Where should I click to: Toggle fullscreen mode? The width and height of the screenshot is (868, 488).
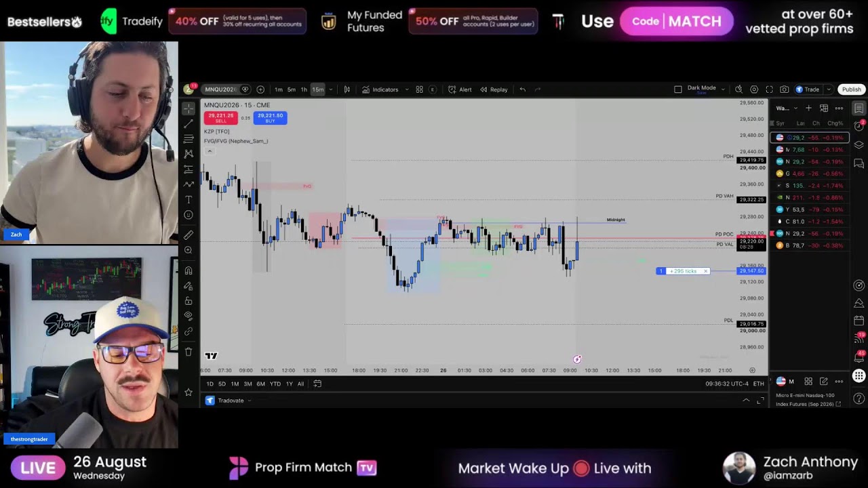(769, 89)
